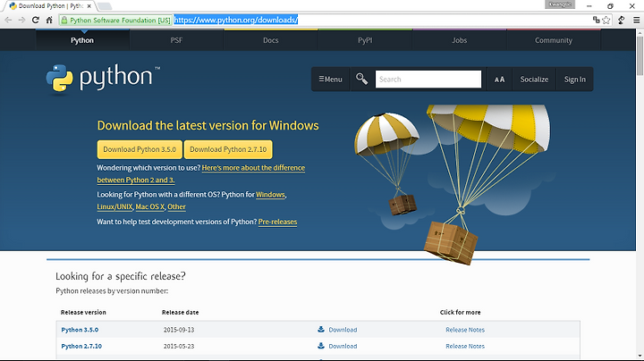Open the Community navigation tab
The height and width of the screenshot is (361, 644).
(x=554, y=40)
